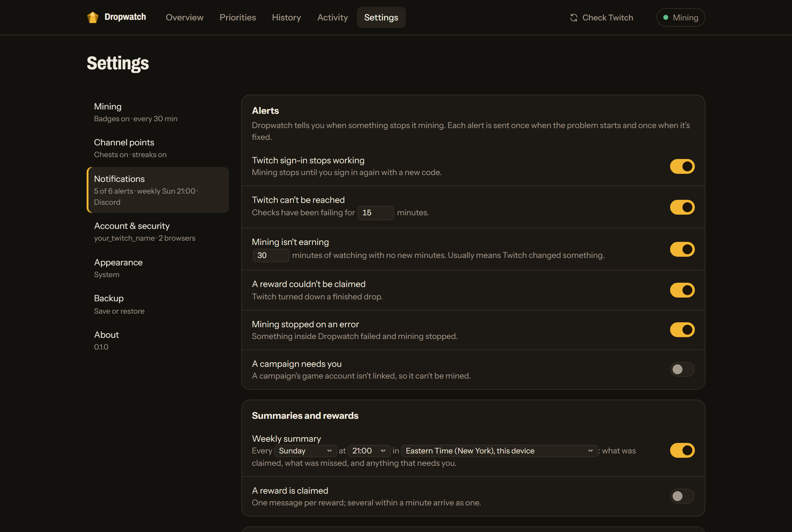Select the Notifications settings section

tap(158, 190)
